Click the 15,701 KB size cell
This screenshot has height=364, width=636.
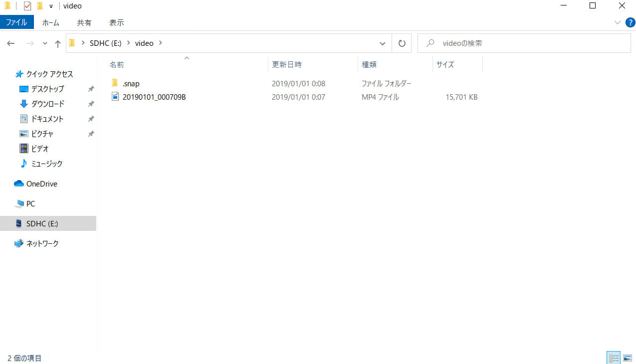(x=461, y=97)
